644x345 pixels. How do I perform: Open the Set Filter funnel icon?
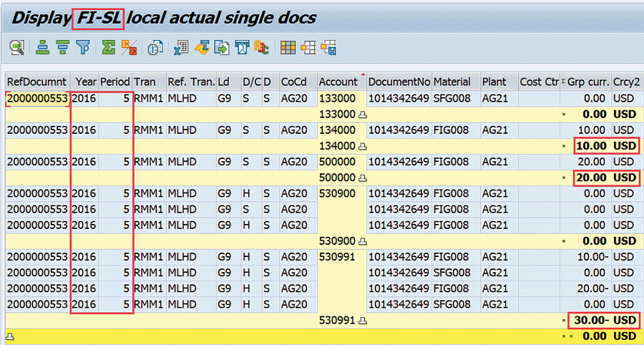pyautogui.click(x=84, y=48)
